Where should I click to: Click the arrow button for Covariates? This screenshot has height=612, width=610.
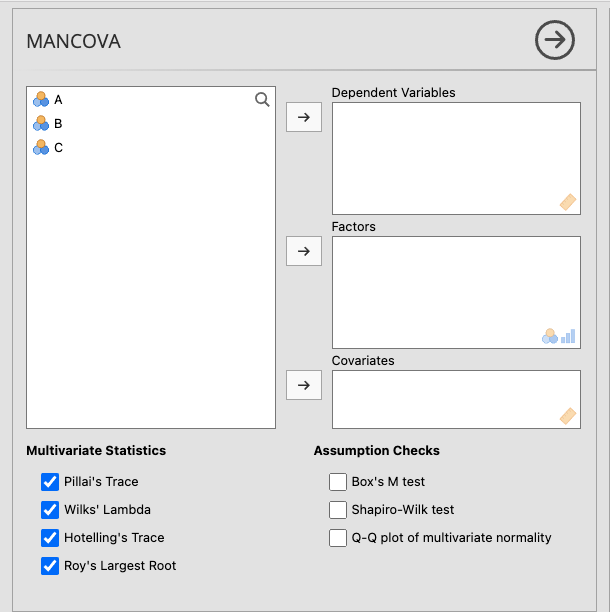[304, 384]
